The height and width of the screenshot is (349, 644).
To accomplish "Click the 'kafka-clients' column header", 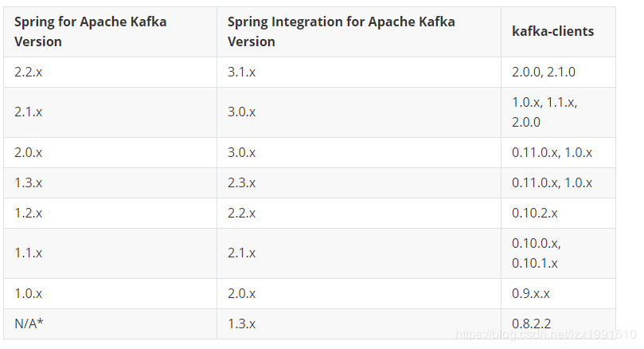I will (x=552, y=32).
